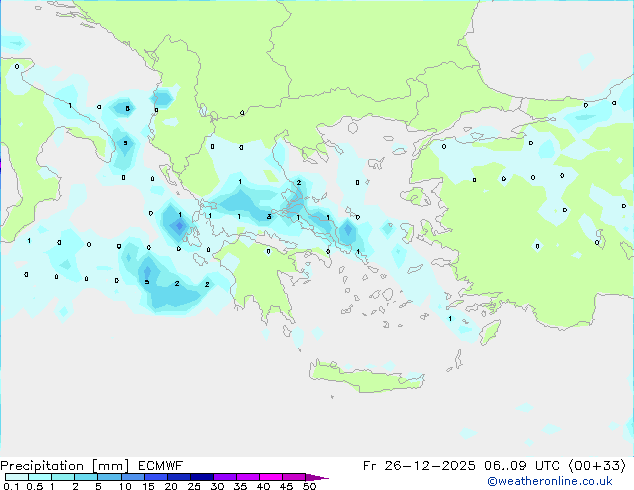The image size is (634, 490).
Task: Click the 20–25 mm legend swatch
Action: click(x=178, y=477)
